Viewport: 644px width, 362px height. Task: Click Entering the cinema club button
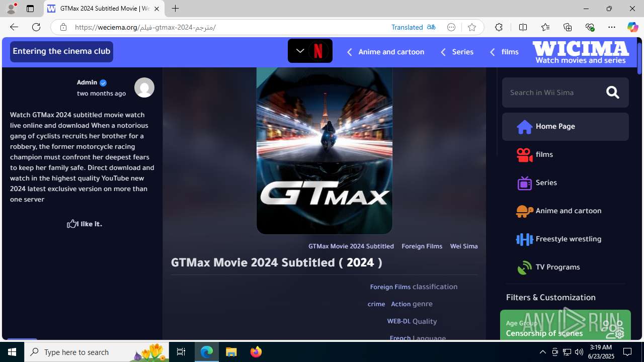[x=61, y=51]
